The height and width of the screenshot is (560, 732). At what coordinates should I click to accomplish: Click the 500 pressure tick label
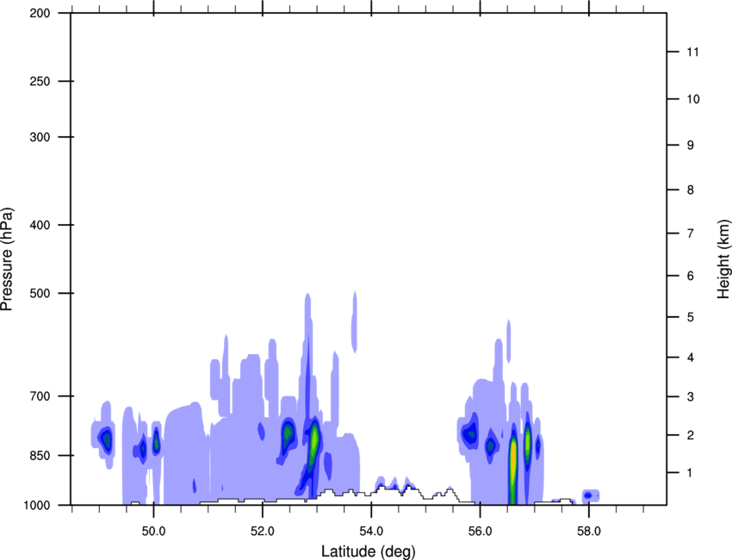[40, 293]
